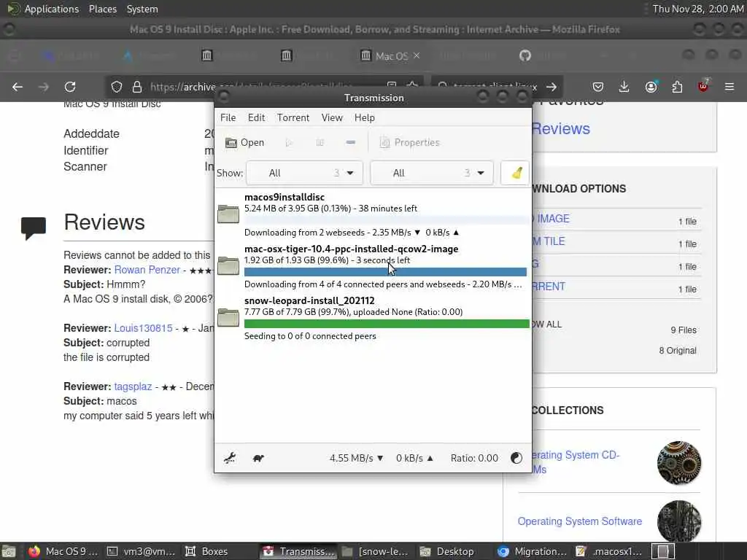This screenshot has width=747, height=560.
Task: Click the 4.55 MB/s download speed readout
Action: click(356, 458)
